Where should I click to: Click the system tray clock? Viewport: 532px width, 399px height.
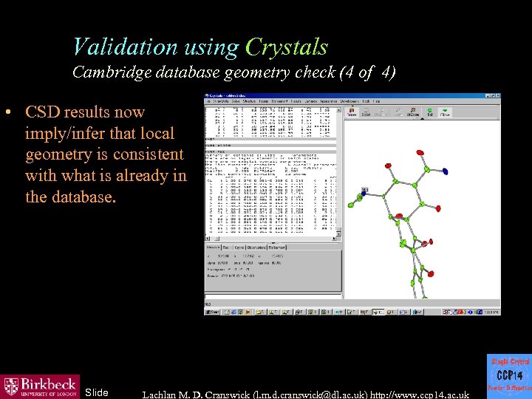pyautogui.click(x=491, y=312)
